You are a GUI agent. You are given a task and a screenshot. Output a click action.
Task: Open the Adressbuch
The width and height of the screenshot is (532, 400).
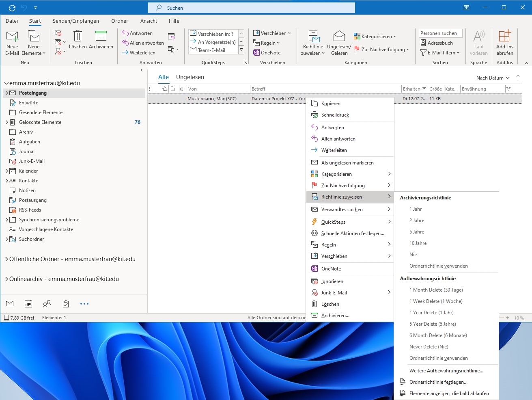click(x=437, y=43)
